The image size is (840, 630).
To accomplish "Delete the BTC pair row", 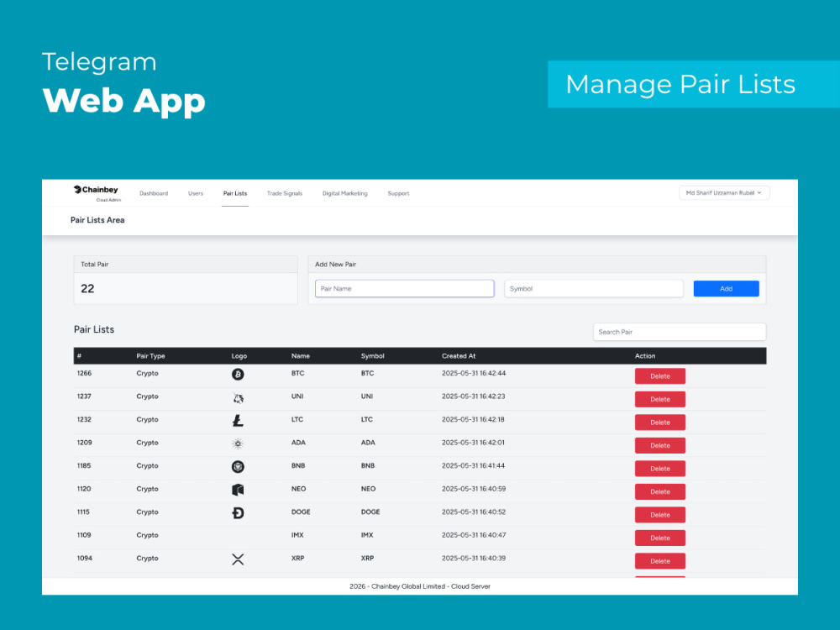I will pos(660,376).
